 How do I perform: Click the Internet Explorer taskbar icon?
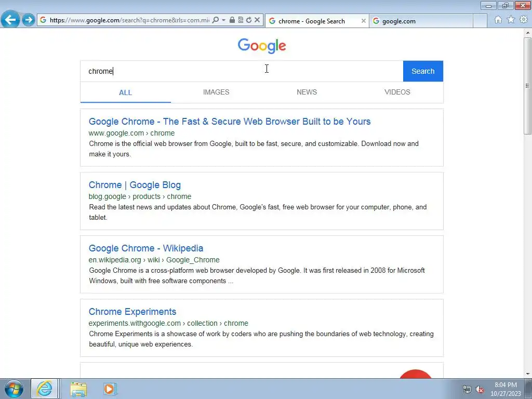coord(45,389)
